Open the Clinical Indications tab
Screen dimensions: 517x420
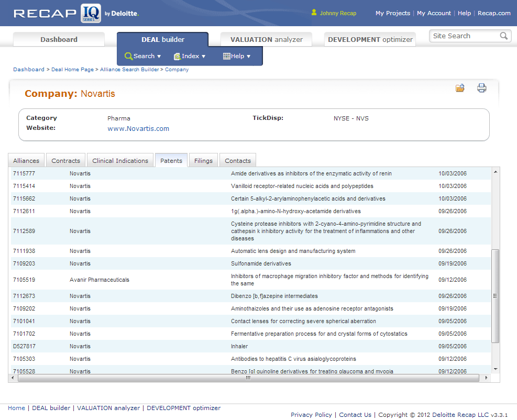tap(120, 161)
